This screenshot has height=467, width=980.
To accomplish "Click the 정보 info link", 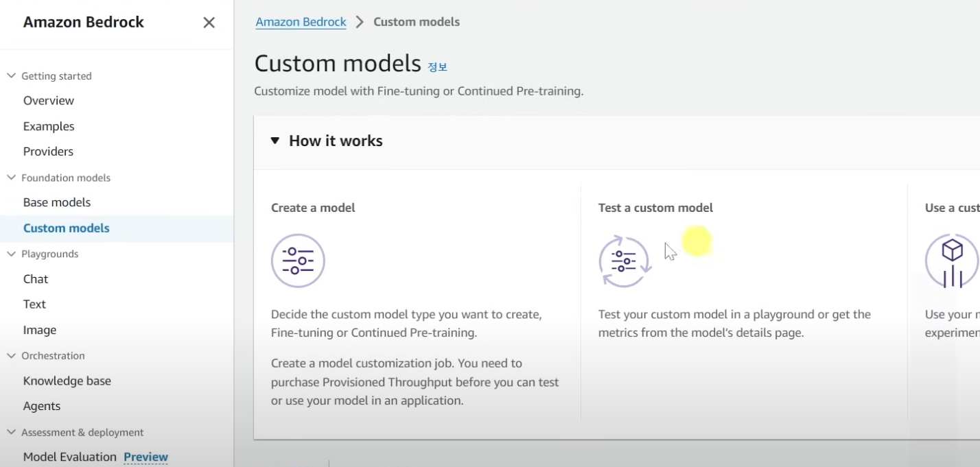I will point(437,67).
